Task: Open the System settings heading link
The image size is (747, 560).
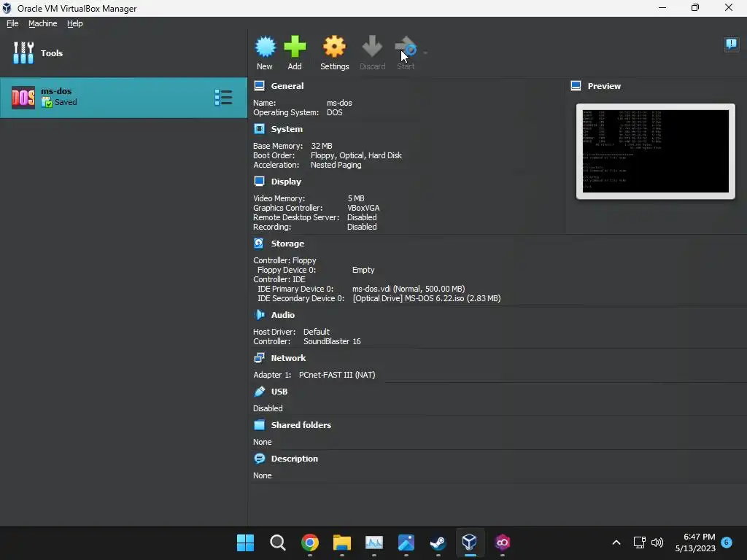Action: tap(287, 129)
